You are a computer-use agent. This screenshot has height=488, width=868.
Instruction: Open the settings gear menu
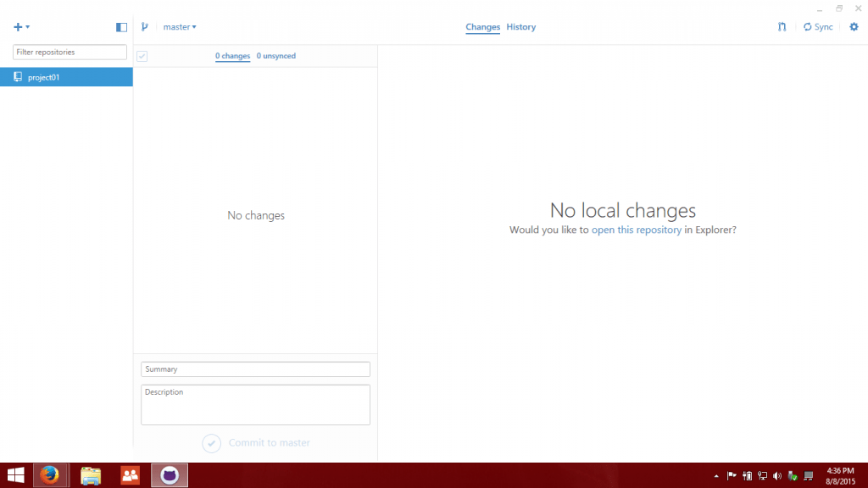coord(854,26)
